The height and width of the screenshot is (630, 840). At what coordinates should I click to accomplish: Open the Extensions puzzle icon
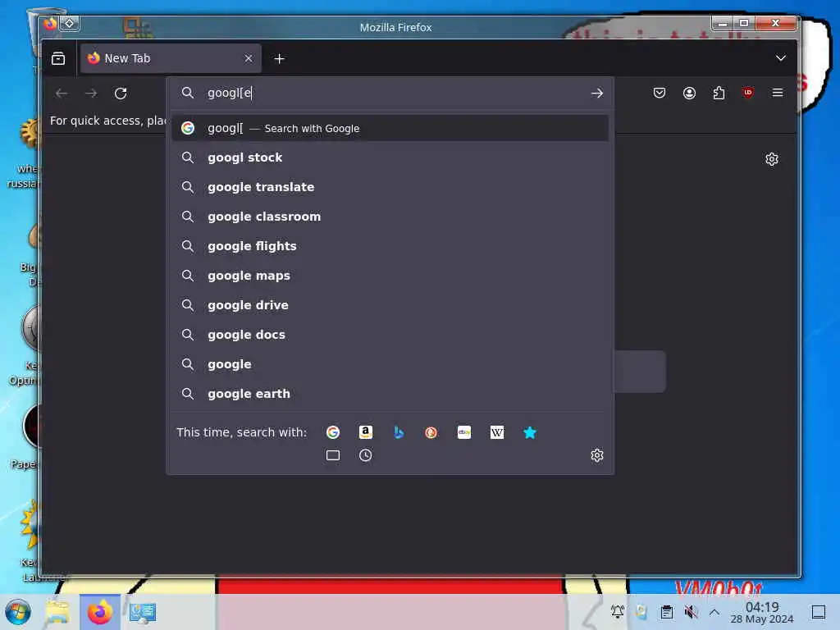[719, 94]
